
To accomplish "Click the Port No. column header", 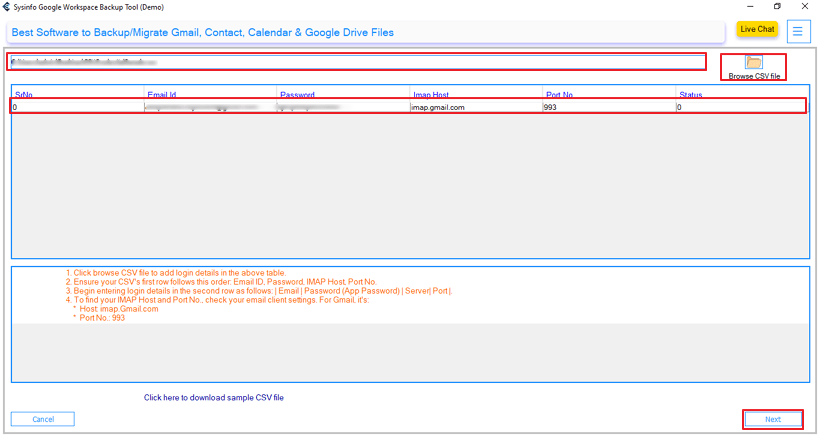I will click(561, 95).
